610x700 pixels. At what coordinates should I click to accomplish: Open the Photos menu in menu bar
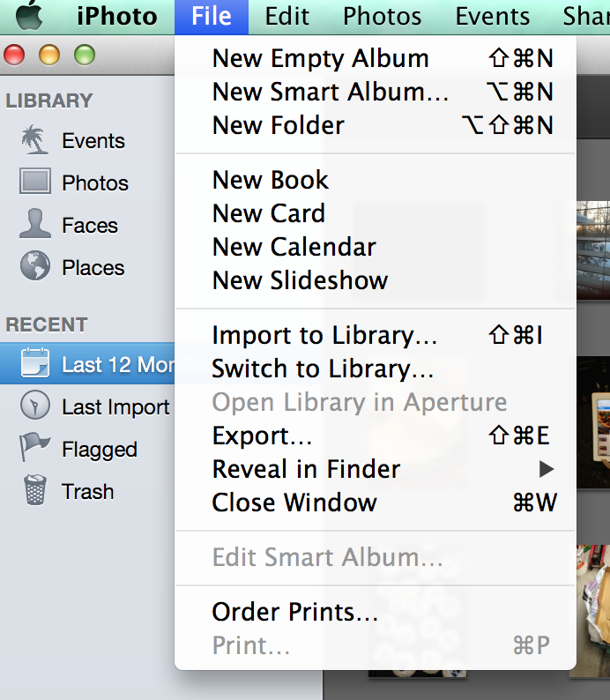(382, 17)
